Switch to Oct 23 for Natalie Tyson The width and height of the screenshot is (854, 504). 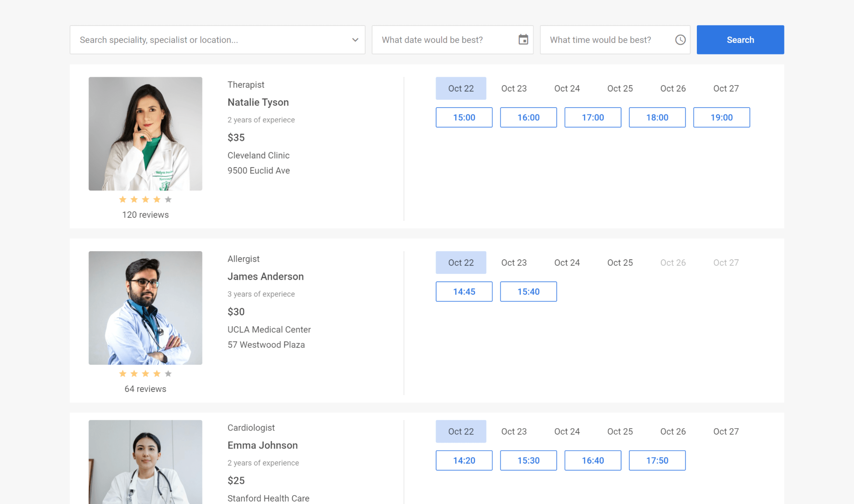pyautogui.click(x=513, y=88)
